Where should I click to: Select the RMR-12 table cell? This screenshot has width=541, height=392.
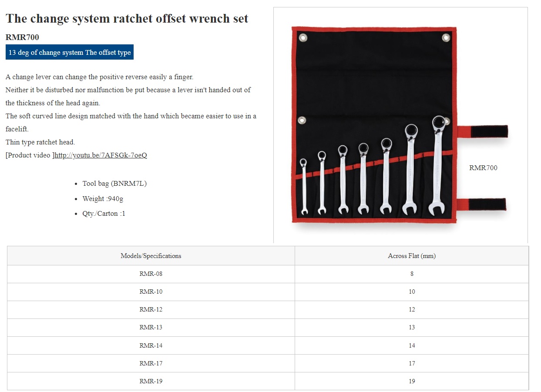tap(151, 310)
